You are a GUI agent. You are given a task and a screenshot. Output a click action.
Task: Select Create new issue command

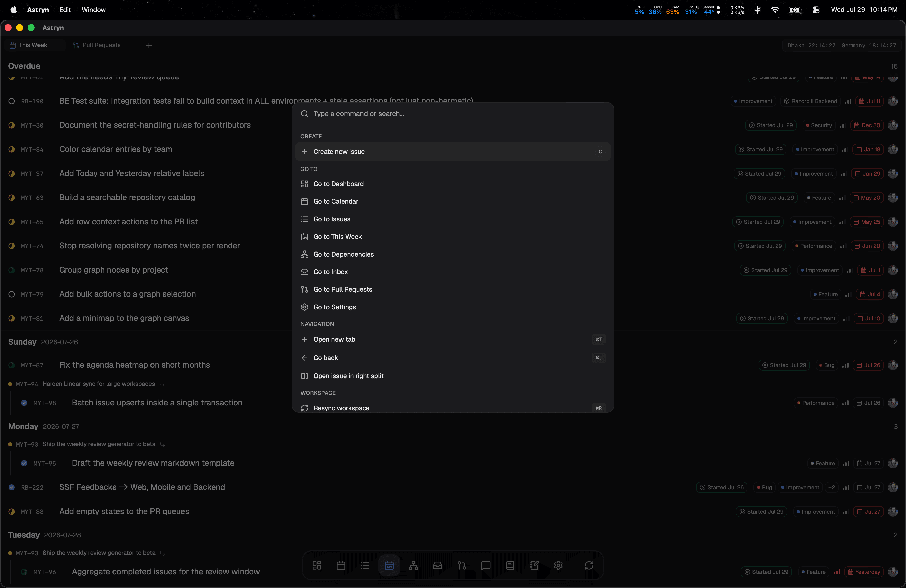[x=452, y=152]
